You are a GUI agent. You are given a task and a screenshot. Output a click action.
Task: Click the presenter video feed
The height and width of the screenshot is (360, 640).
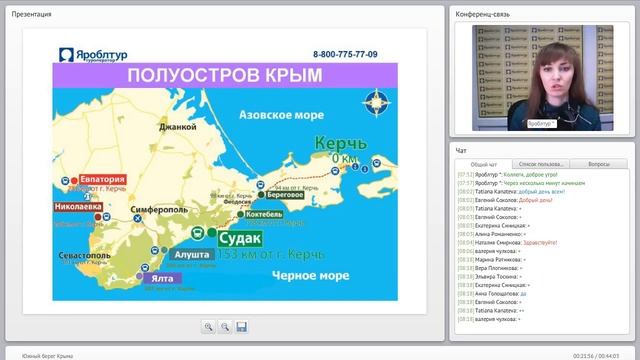(x=542, y=78)
